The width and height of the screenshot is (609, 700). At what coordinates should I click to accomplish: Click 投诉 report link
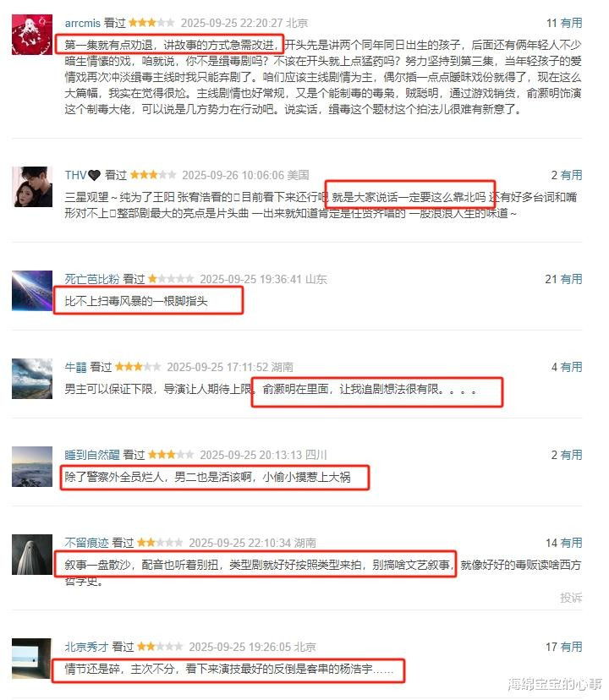(571, 598)
